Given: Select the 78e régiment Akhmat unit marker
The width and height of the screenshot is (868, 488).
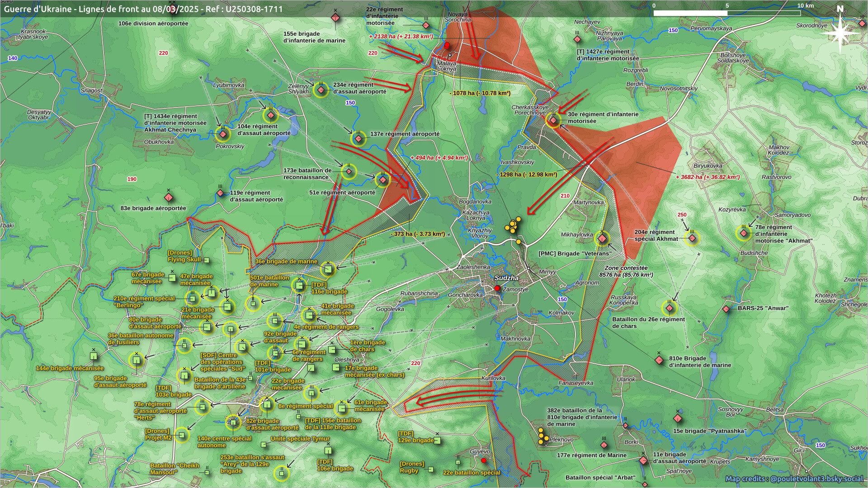Looking at the screenshot, I should pyautogui.click(x=744, y=234).
